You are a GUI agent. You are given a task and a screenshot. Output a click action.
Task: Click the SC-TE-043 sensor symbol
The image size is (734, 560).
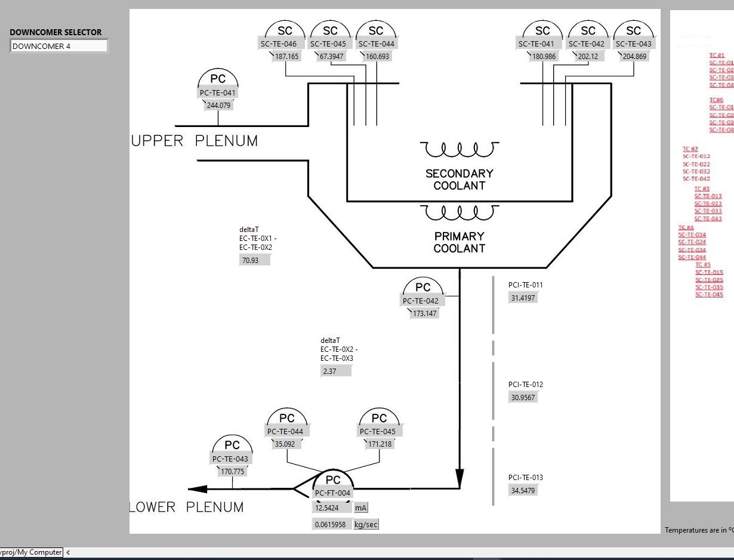pos(633,32)
